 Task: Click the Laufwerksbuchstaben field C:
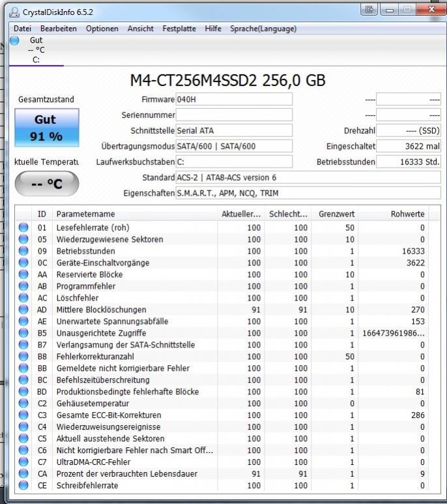point(234,162)
